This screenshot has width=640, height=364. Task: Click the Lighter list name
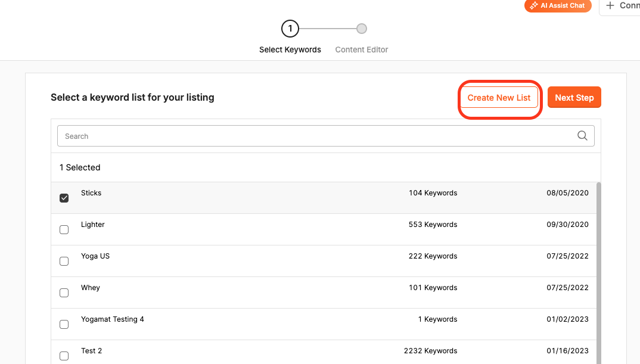click(92, 225)
